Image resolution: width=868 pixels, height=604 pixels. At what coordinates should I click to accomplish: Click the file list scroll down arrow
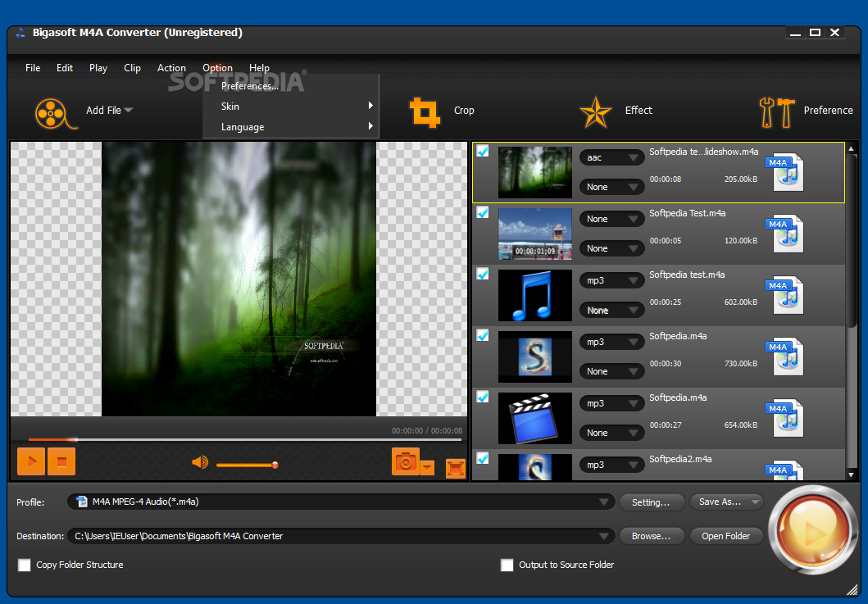click(x=852, y=475)
